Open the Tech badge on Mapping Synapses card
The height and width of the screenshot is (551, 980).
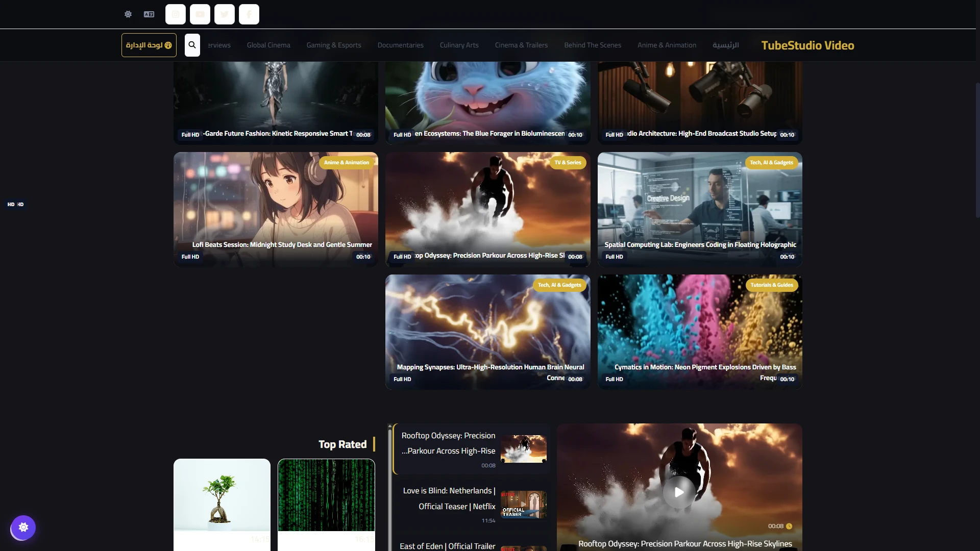[x=559, y=285]
